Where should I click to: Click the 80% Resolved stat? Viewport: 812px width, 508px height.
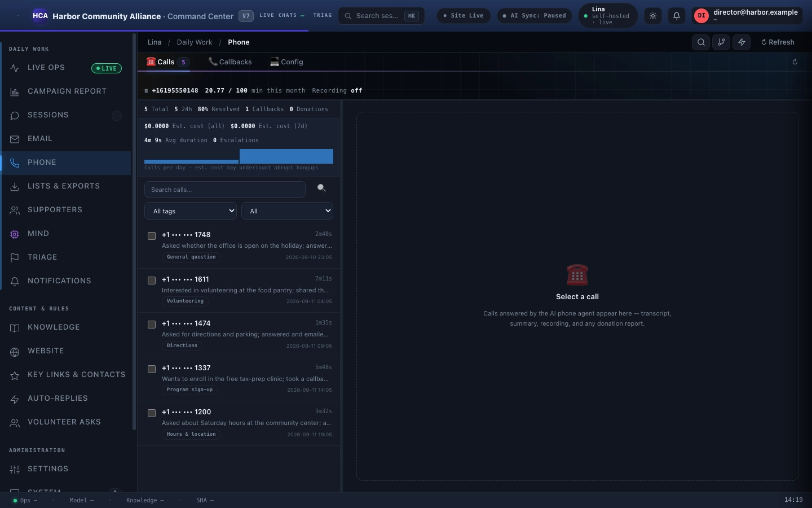(x=219, y=109)
